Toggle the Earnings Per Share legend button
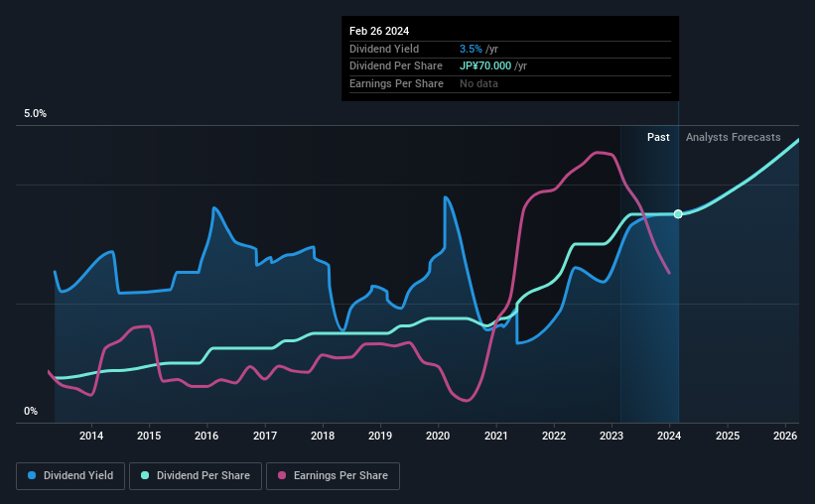Viewport: 815px width, 504px height. (333, 476)
